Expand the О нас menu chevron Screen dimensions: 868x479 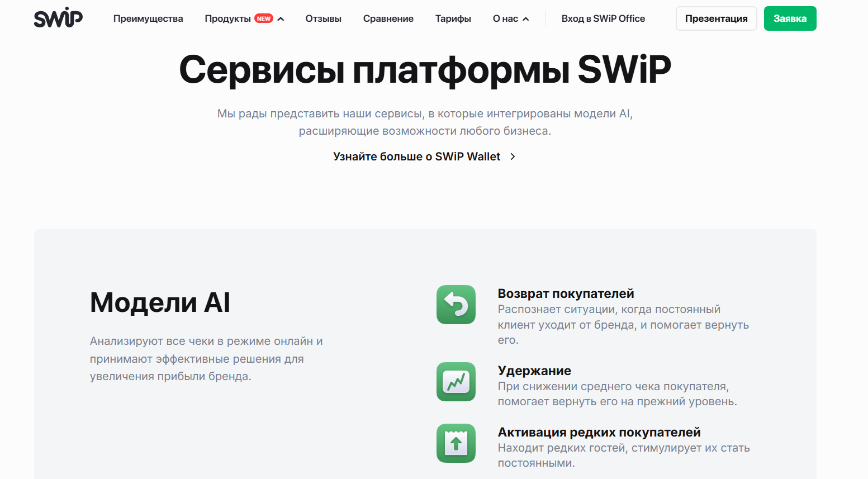[x=525, y=19]
